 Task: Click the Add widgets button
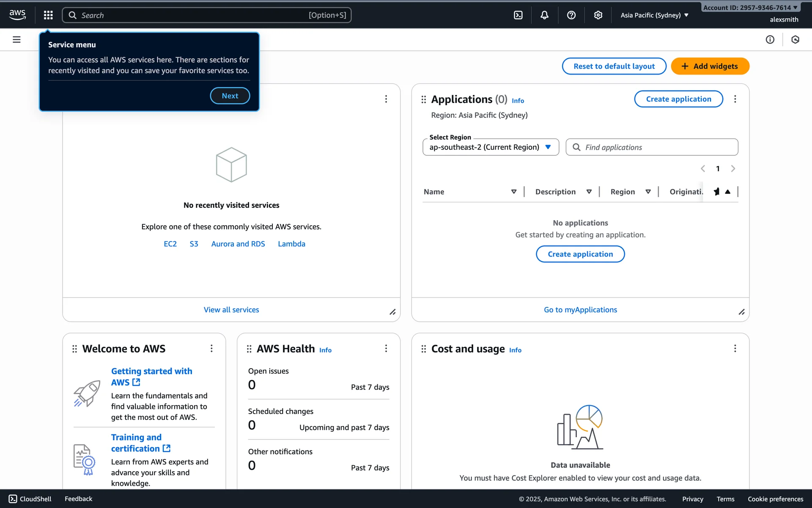pos(710,66)
